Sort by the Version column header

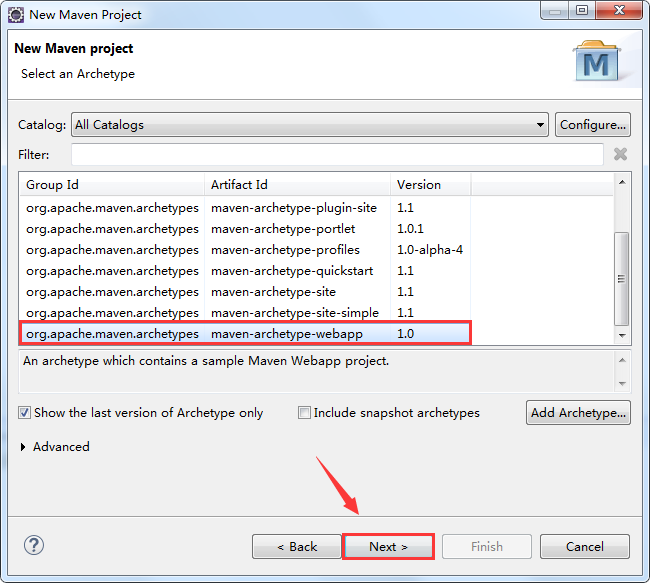point(430,185)
